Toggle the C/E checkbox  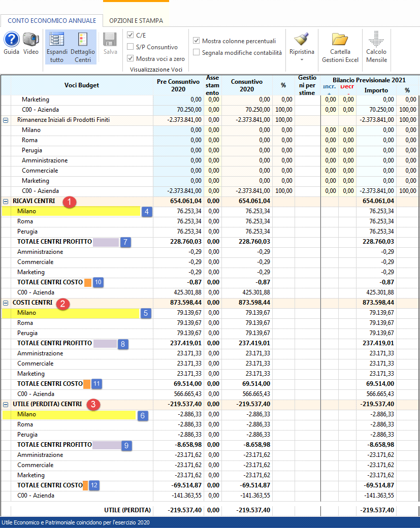[x=131, y=35]
